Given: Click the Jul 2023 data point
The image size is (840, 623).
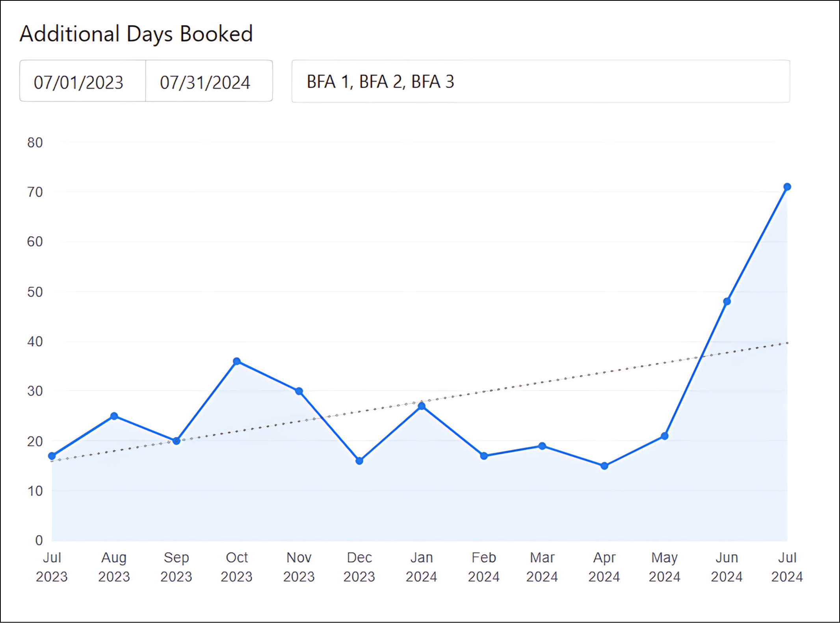Looking at the screenshot, I should pyautogui.click(x=52, y=456).
